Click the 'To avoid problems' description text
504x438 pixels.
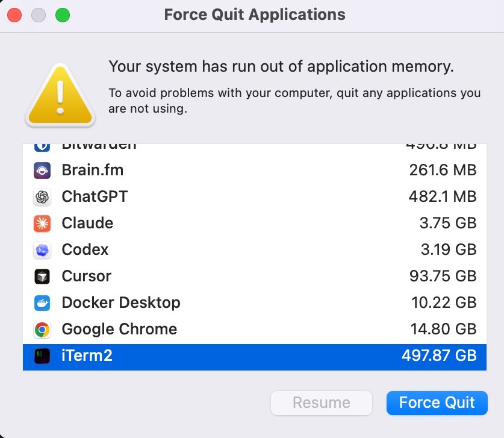[294, 101]
